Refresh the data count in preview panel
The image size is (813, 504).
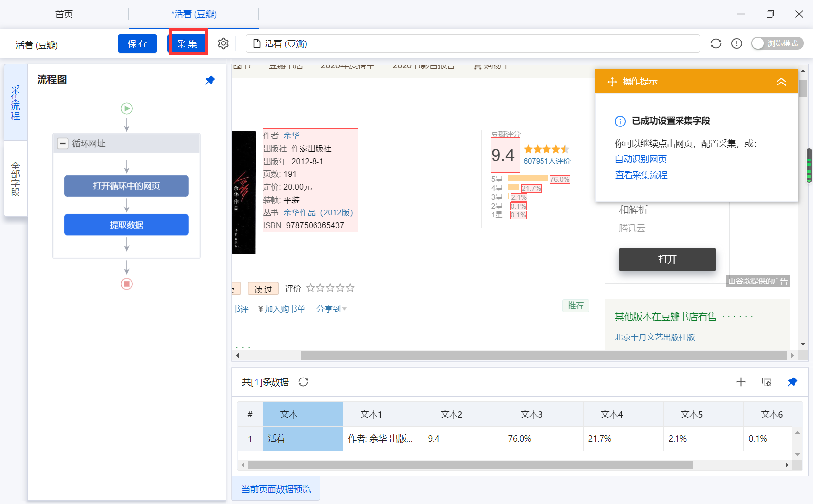click(303, 382)
